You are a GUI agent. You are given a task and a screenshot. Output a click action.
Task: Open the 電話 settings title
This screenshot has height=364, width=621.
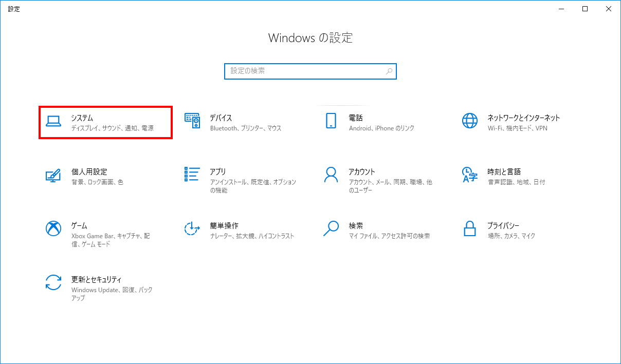[x=356, y=118]
